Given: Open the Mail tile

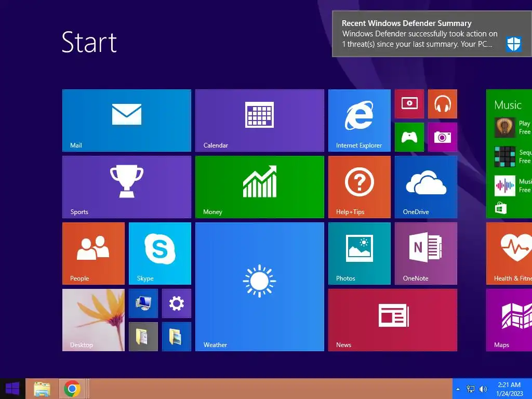Looking at the screenshot, I should [x=127, y=121].
